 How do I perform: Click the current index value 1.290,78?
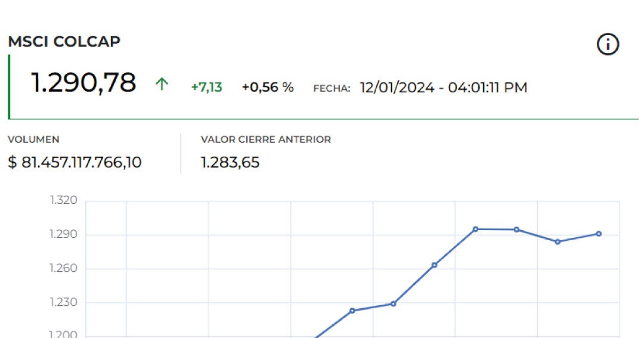(x=83, y=83)
